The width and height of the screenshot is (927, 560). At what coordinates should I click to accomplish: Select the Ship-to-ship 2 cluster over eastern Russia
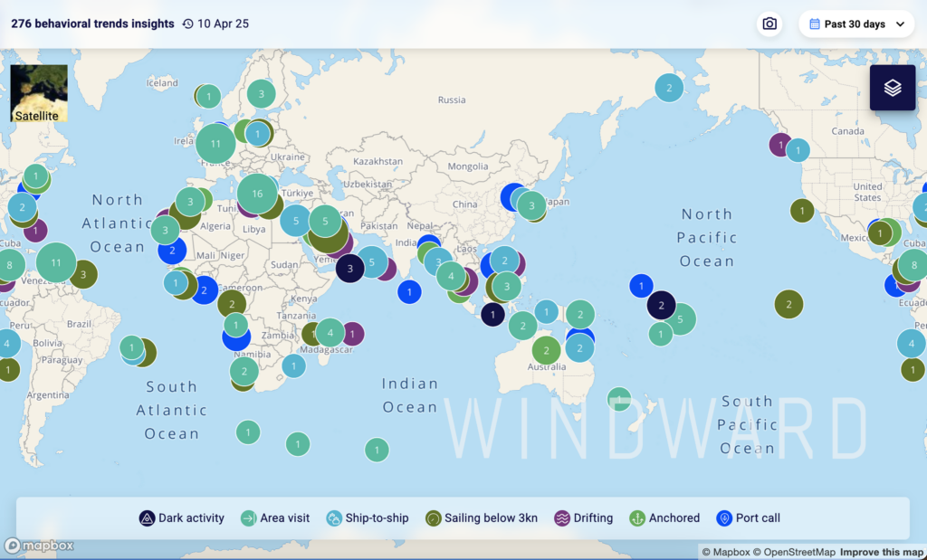tap(669, 88)
